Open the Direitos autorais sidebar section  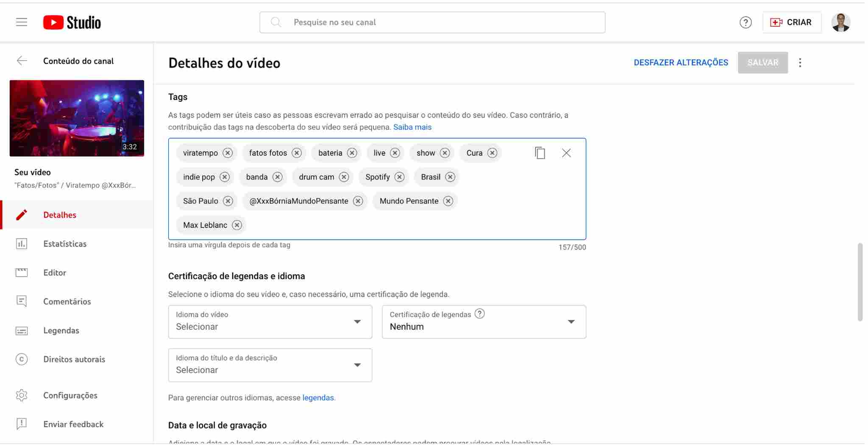(77, 359)
